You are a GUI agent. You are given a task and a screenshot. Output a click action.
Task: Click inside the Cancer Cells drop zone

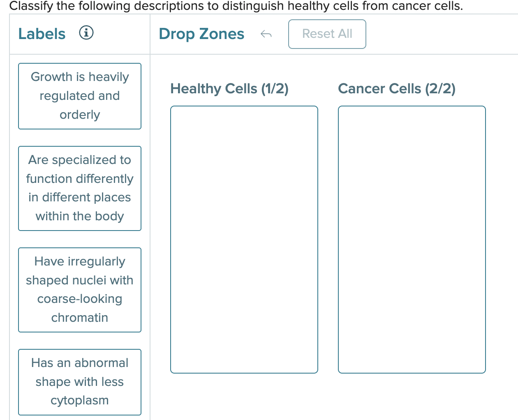click(x=412, y=240)
